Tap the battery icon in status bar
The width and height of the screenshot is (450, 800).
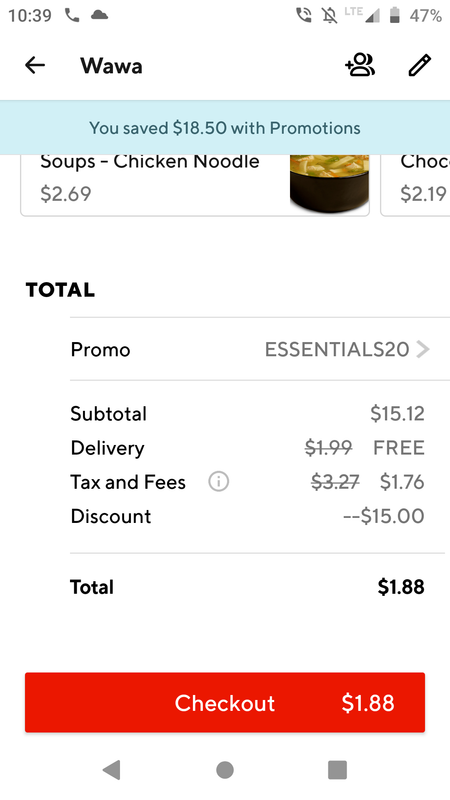click(x=394, y=15)
